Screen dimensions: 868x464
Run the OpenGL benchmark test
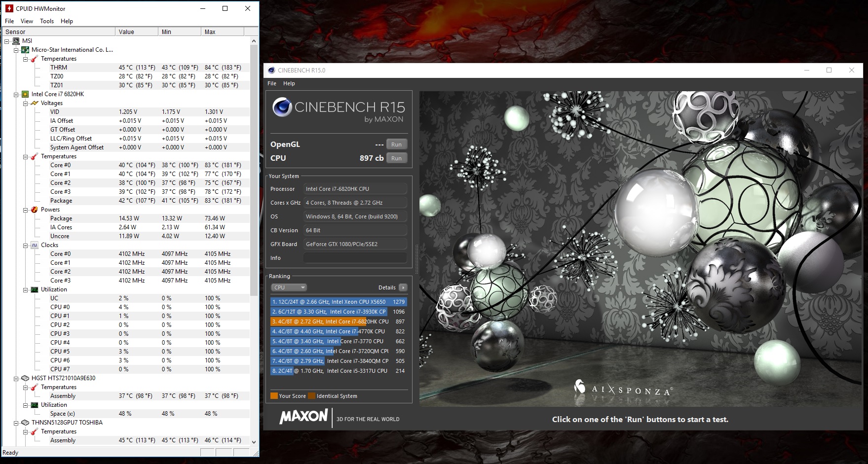click(396, 144)
